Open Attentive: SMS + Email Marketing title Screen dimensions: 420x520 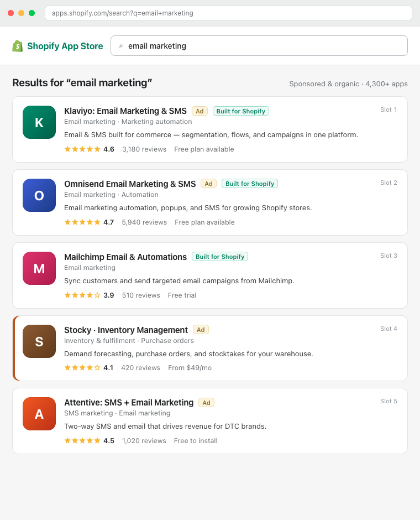pos(129,402)
